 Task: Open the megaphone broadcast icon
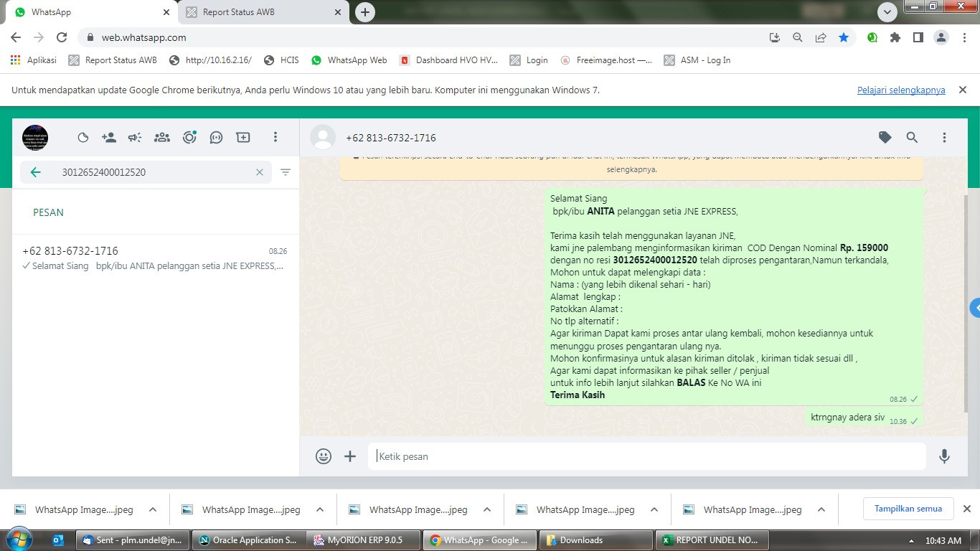[x=135, y=137]
